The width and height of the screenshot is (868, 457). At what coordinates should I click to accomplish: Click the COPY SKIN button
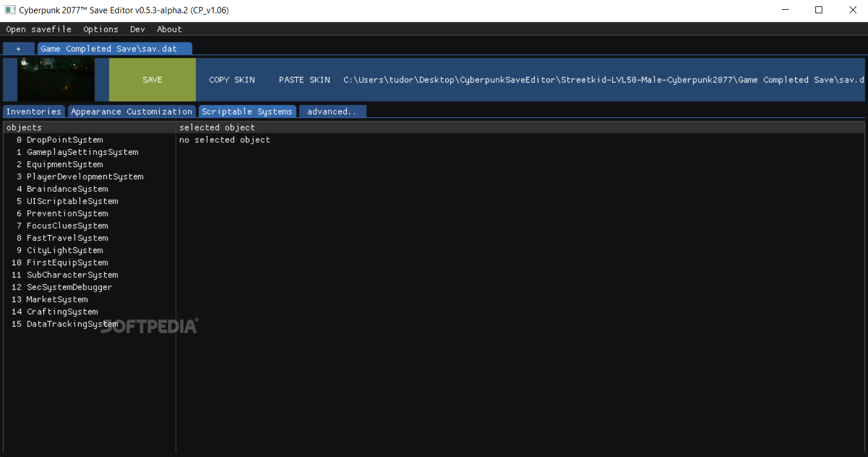tap(232, 80)
